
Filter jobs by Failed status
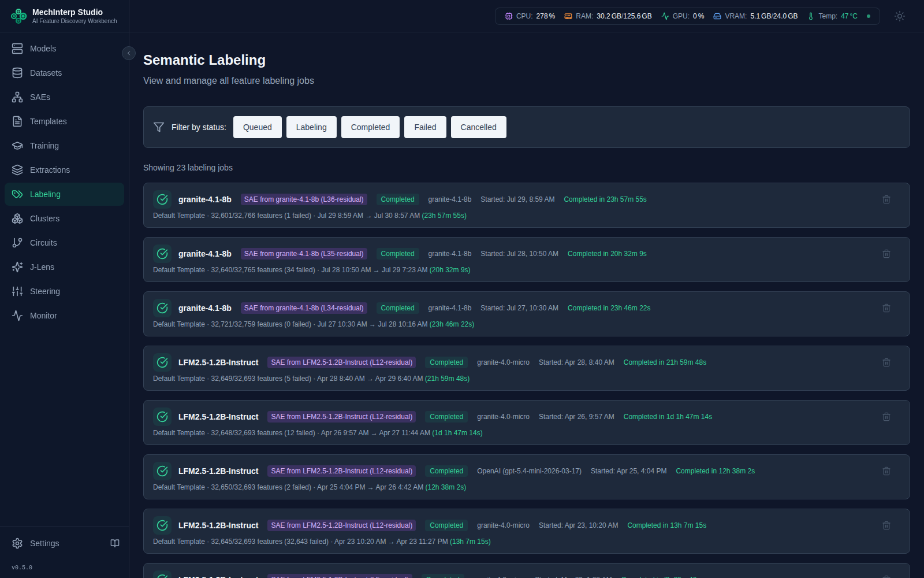tap(425, 127)
